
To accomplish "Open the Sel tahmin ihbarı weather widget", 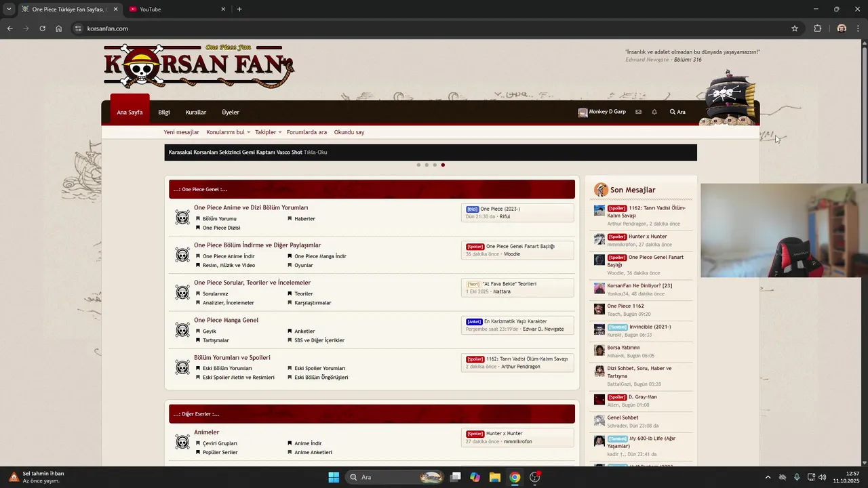I will click(x=37, y=477).
